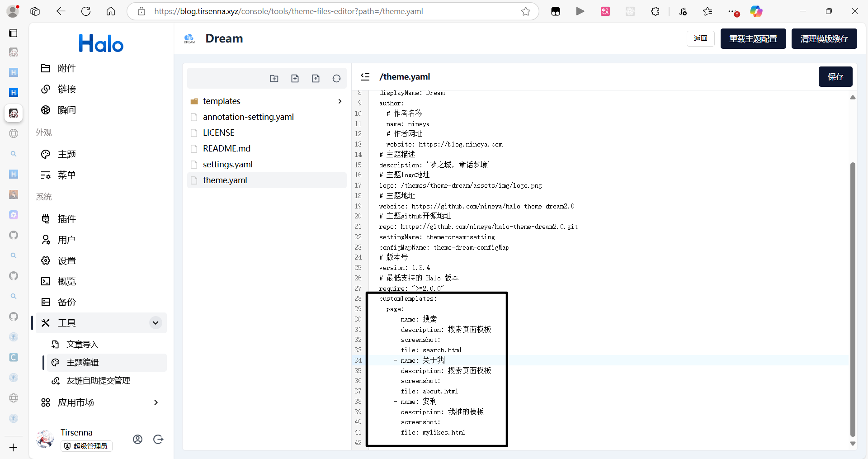The height and width of the screenshot is (459, 868).
Task: Refresh the theme file list
Action: (x=336, y=79)
